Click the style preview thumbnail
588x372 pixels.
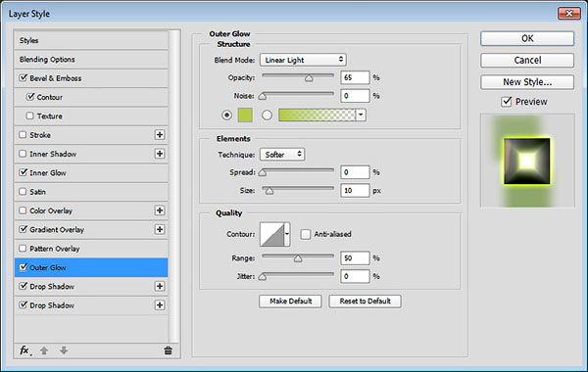pyautogui.click(x=527, y=161)
